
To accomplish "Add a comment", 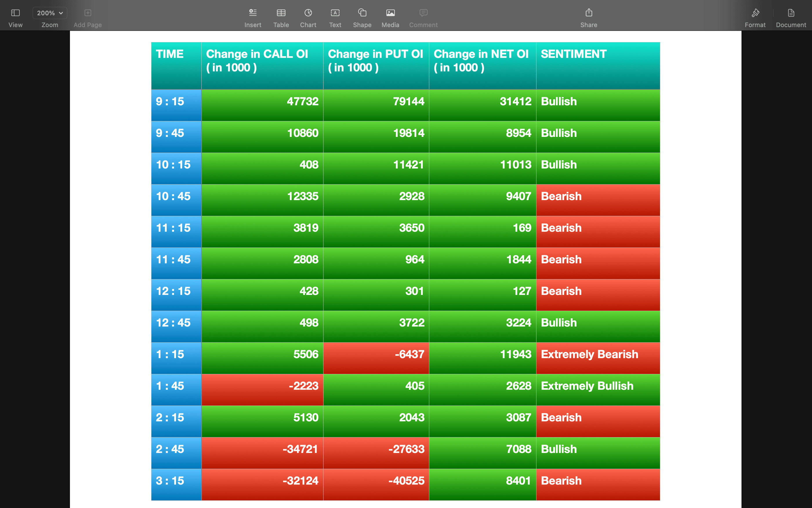I will pos(423,16).
